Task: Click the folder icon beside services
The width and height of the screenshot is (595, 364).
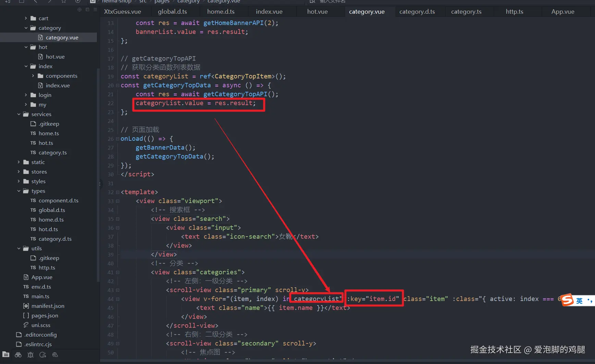Action: pyautogui.click(x=26, y=114)
